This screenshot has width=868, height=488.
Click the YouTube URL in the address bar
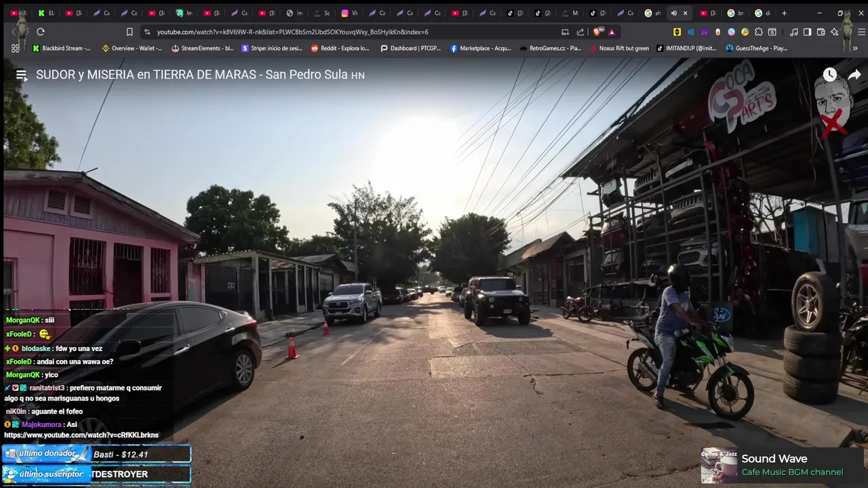click(x=292, y=32)
